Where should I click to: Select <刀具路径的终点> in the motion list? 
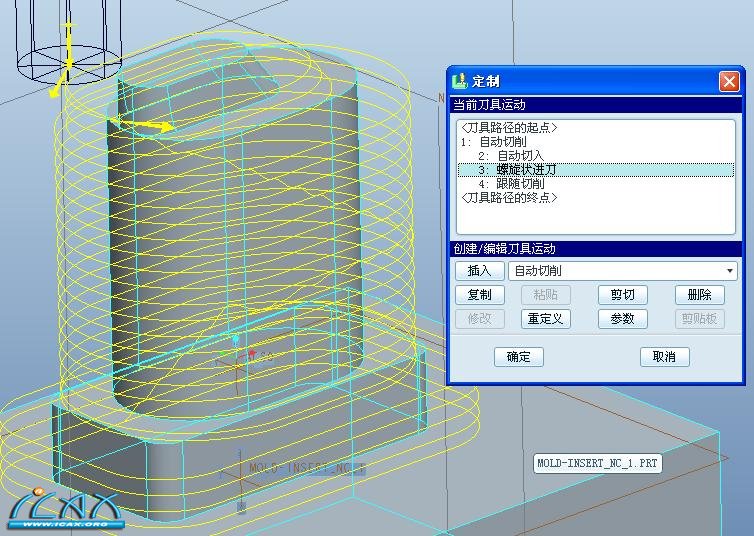tap(510, 198)
